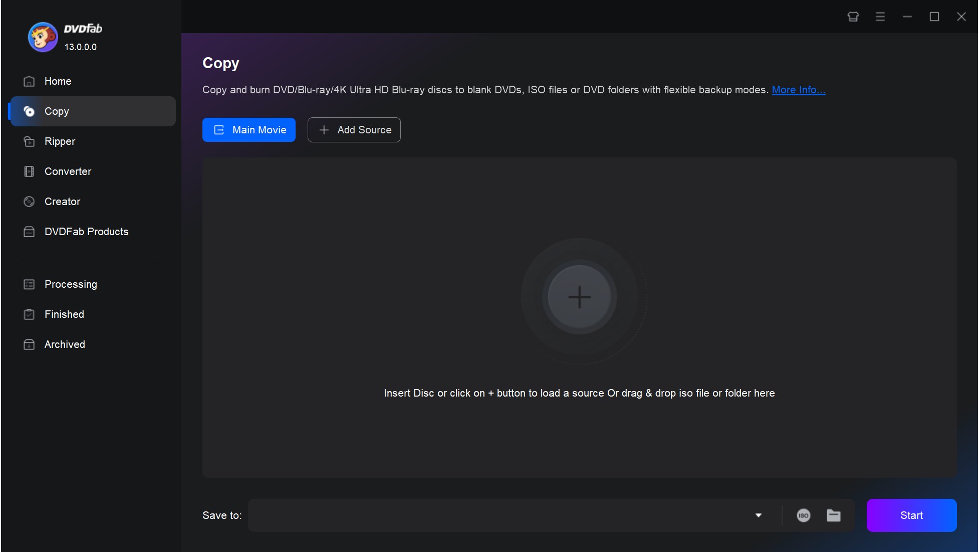Click the ISO output format icon
The height and width of the screenshot is (552, 980).
(x=803, y=514)
